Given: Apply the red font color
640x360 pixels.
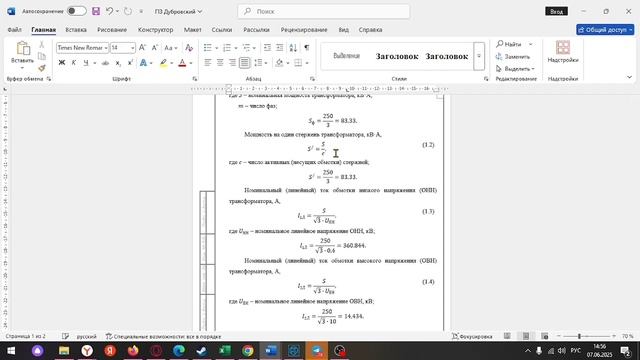Looking at the screenshot, I should pos(182,63).
